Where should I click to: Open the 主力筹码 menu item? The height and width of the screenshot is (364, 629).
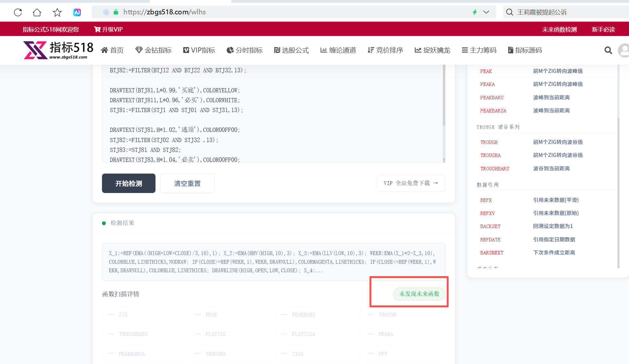point(479,50)
